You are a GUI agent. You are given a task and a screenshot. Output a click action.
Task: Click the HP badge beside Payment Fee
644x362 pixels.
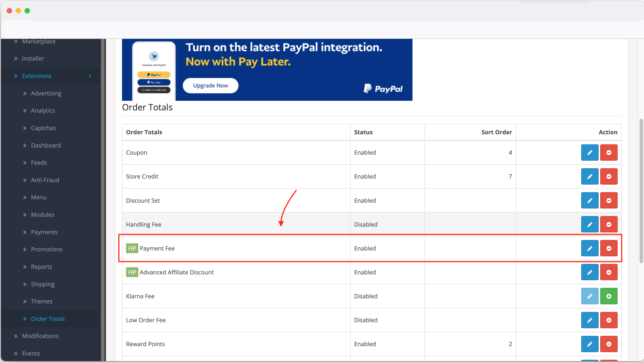(132, 248)
